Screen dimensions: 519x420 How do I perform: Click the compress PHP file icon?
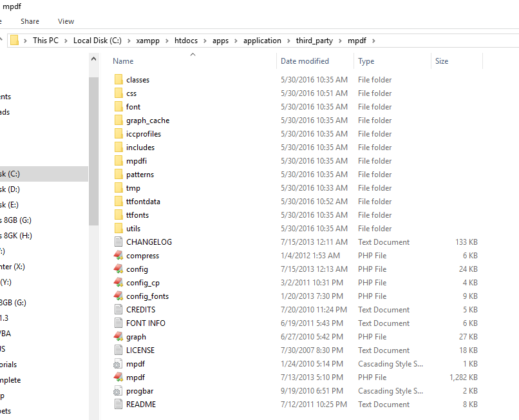coord(118,255)
